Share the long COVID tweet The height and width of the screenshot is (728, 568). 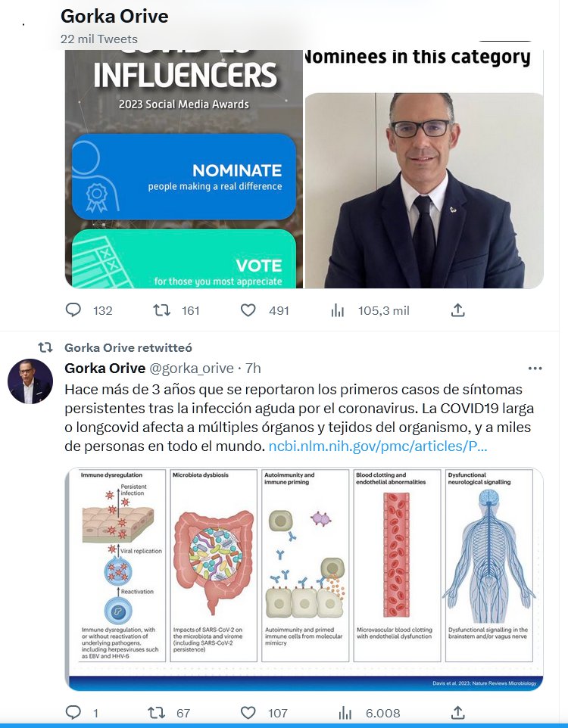pyautogui.click(x=458, y=713)
